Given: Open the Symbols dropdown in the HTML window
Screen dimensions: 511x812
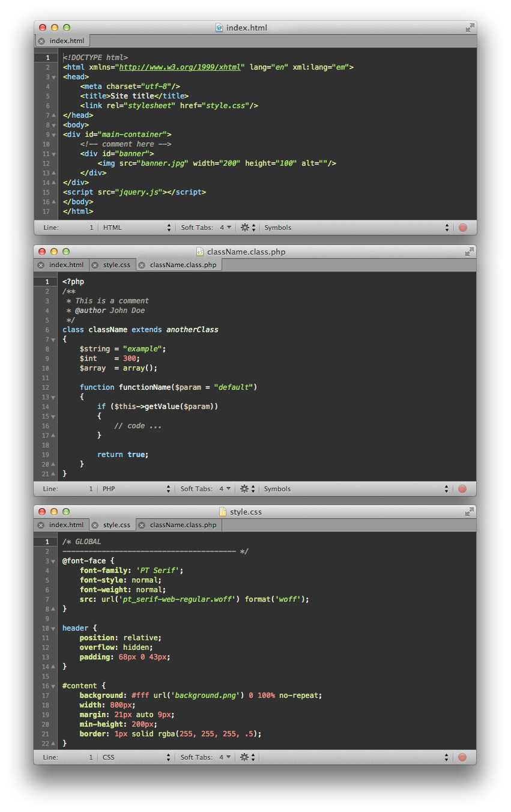Looking at the screenshot, I should click(357, 228).
